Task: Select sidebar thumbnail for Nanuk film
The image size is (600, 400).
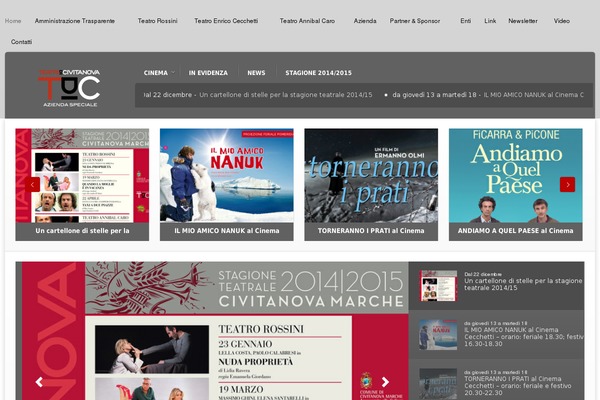Action: 438,335
